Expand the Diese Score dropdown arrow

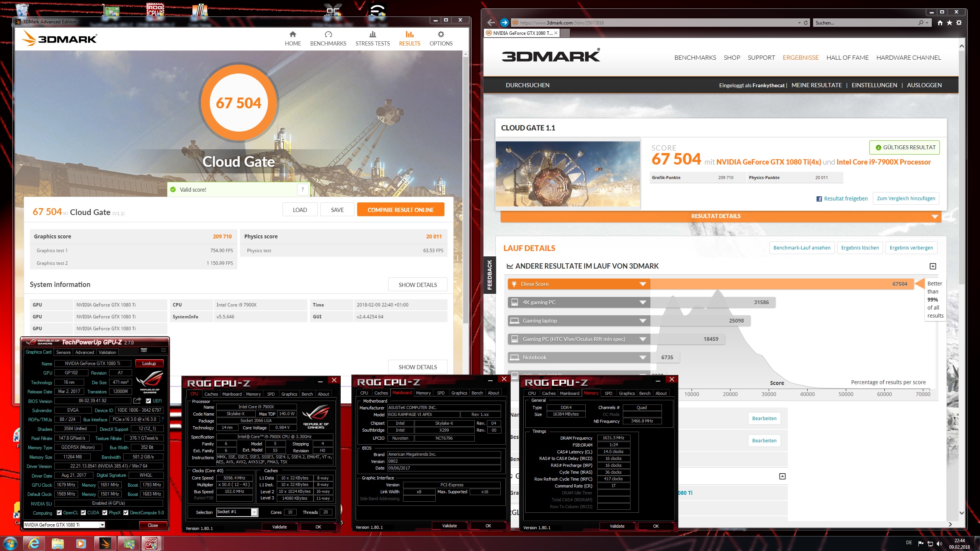click(x=643, y=284)
